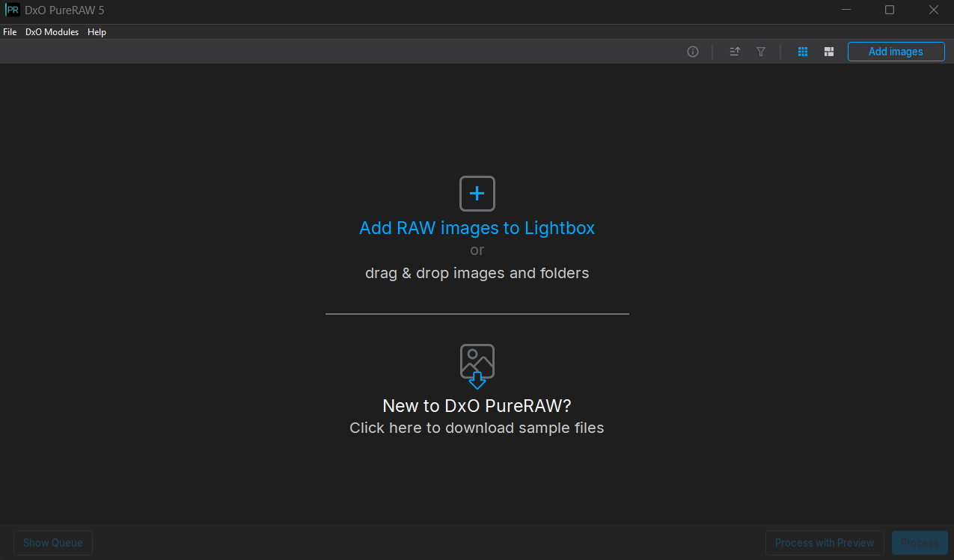Switch to small grid thumbnail view
Viewport: 954px width, 560px height.
pyautogui.click(x=803, y=52)
